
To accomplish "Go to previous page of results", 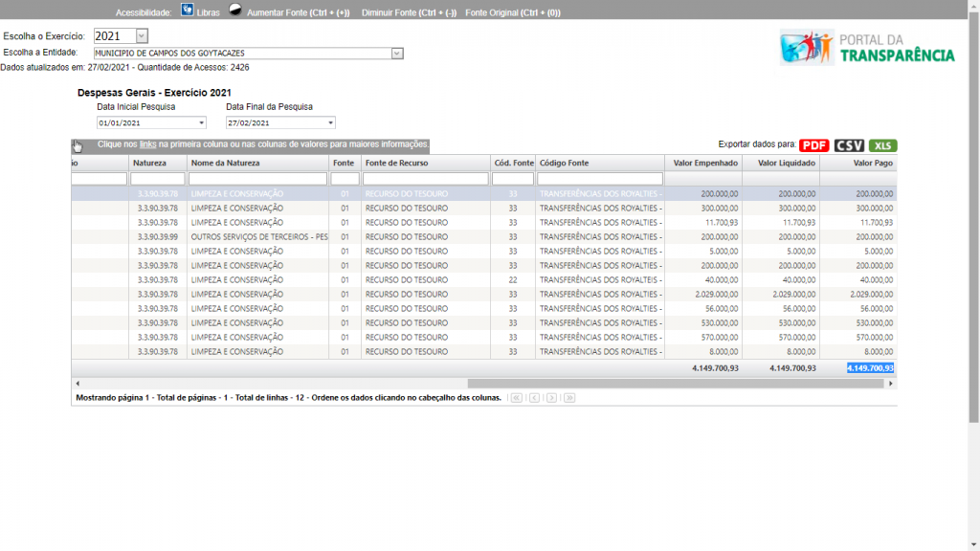I will tap(534, 398).
